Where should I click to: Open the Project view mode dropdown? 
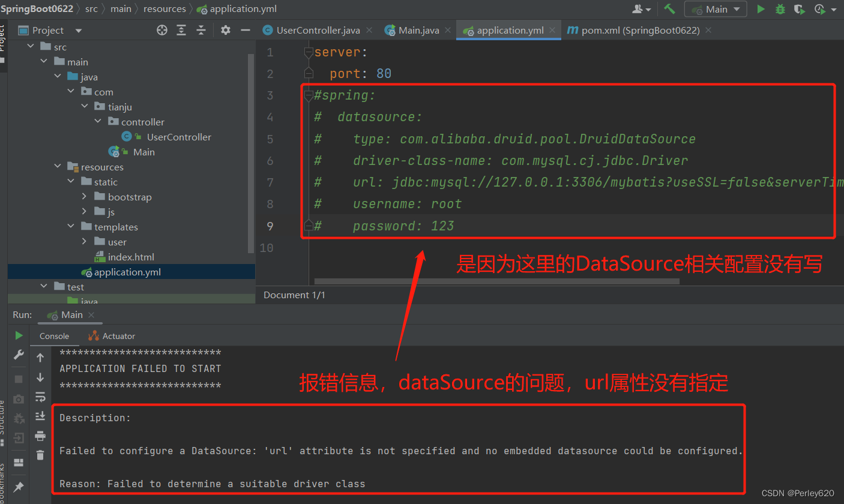click(79, 31)
